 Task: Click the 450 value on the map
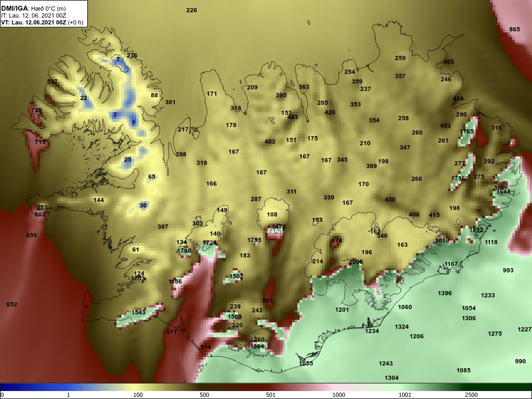click(x=390, y=199)
